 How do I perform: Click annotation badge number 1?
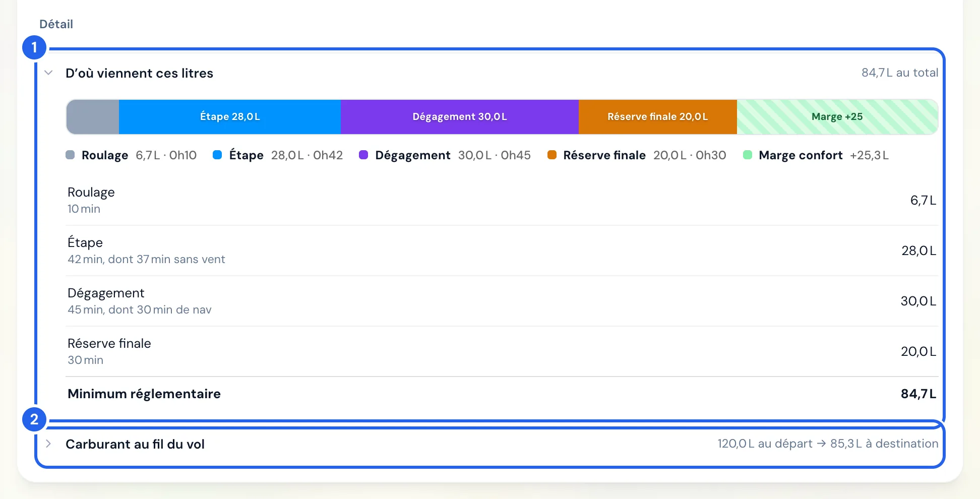[x=34, y=47]
